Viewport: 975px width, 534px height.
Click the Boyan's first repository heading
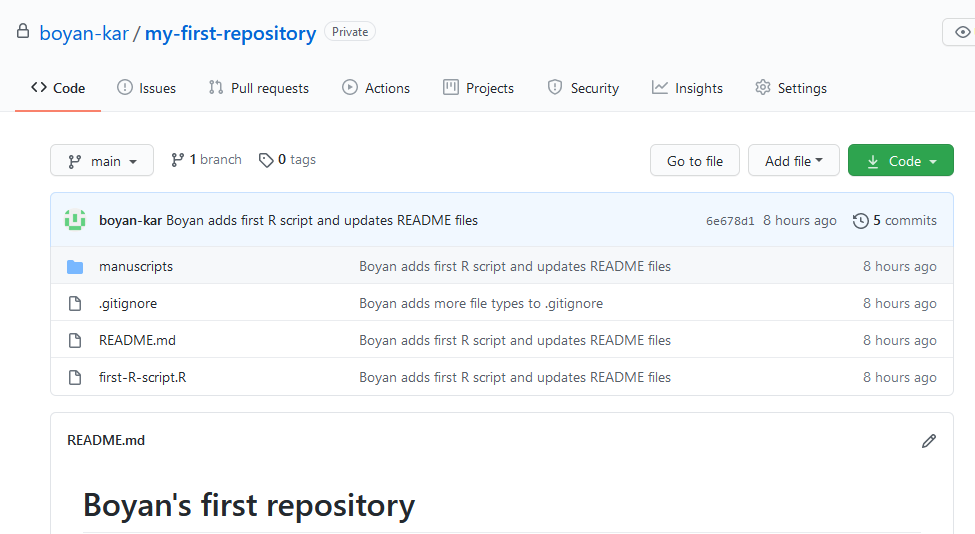coord(249,505)
